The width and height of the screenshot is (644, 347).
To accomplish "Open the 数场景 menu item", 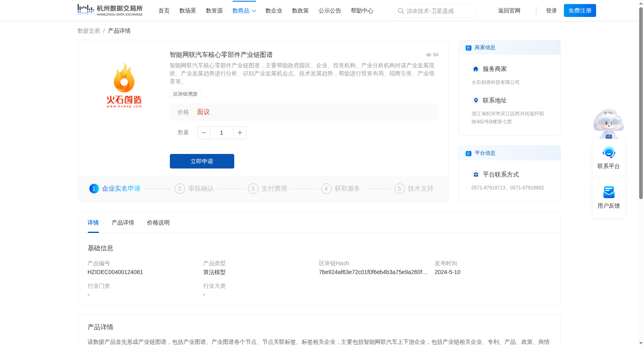I will [188, 11].
